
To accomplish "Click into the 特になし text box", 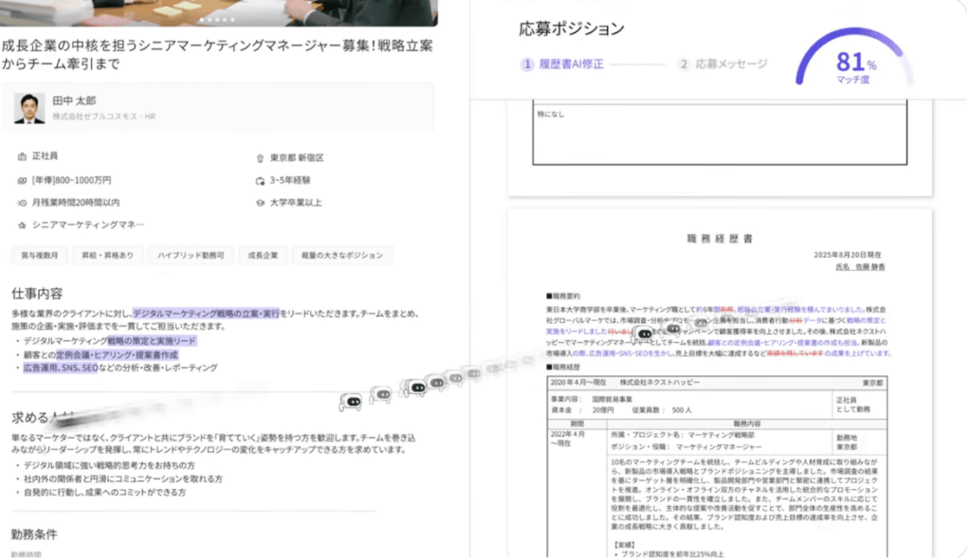I will [x=720, y=134].
